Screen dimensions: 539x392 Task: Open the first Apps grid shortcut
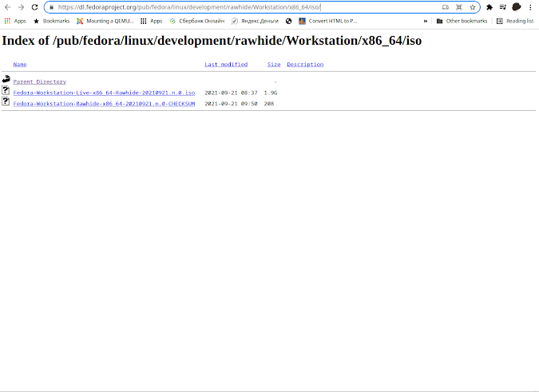[x=15, y=21]
